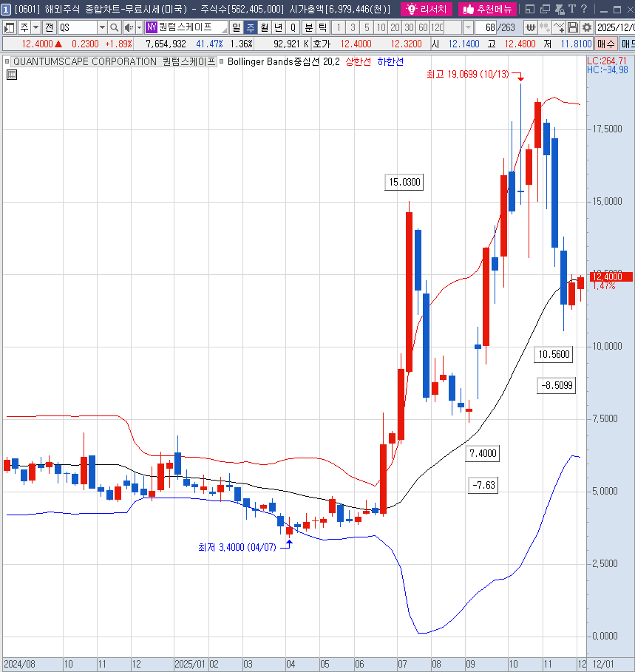The image size is (635, 672).
Task: Click the speaker sound icon
Action: click(128, 27)
